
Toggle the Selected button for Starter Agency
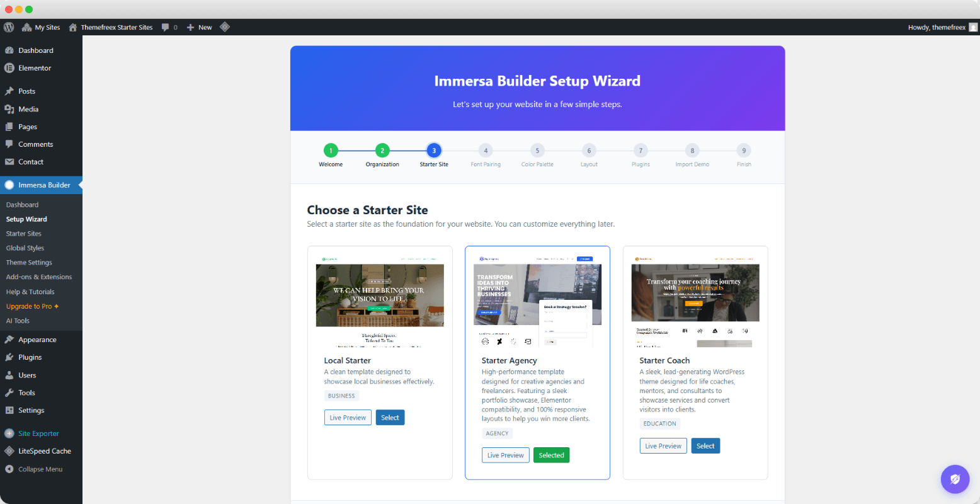551,455
